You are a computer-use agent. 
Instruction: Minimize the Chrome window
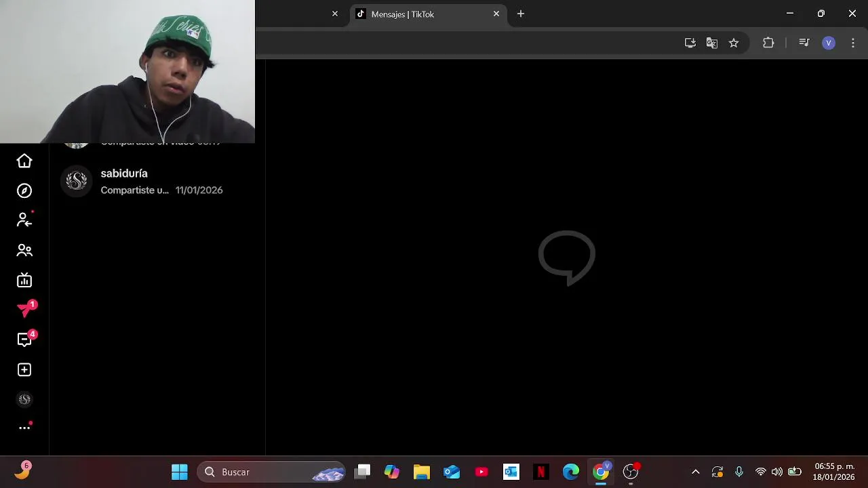(x=790, y=14)
